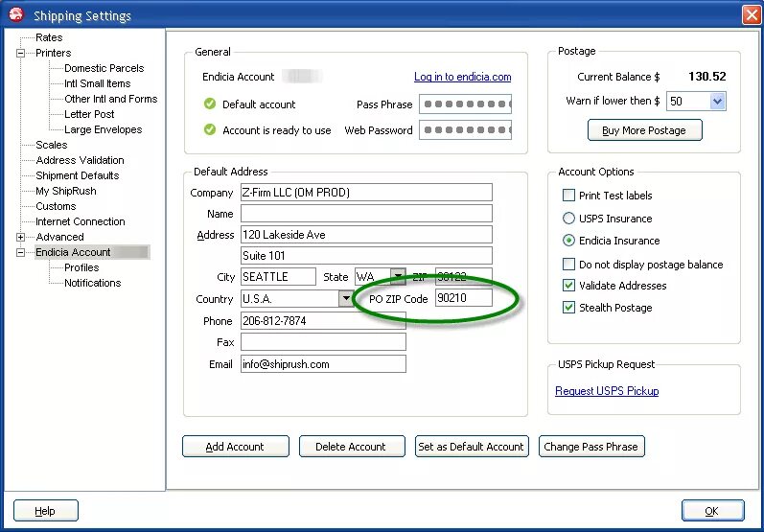Open Scales settings
Screen dimensions: 764x532
[52, 145]
